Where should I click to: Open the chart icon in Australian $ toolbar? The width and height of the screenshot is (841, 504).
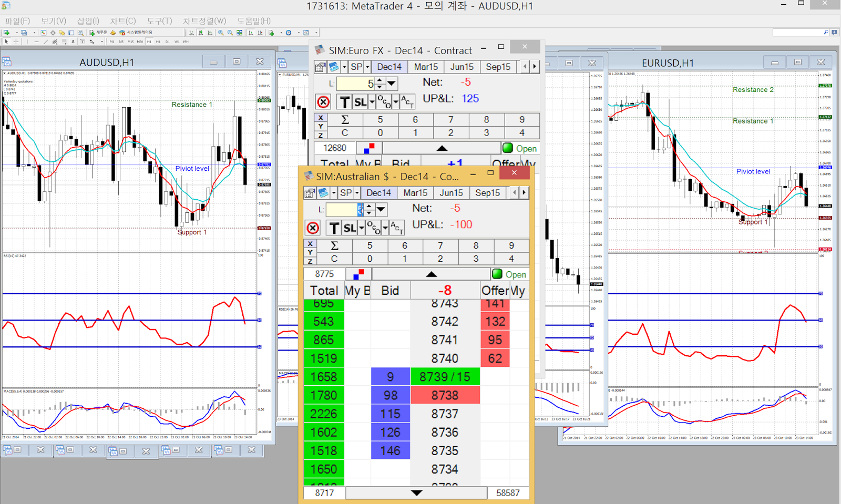pos(323,193)
